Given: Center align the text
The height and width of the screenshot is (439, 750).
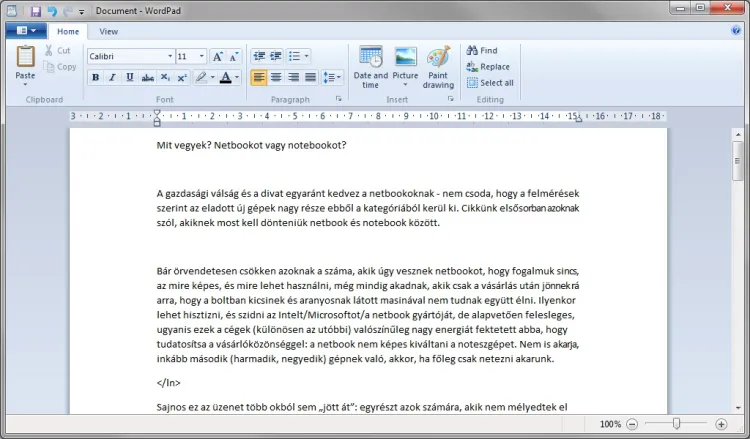Looking at the screenshot, I should [276, 77].
